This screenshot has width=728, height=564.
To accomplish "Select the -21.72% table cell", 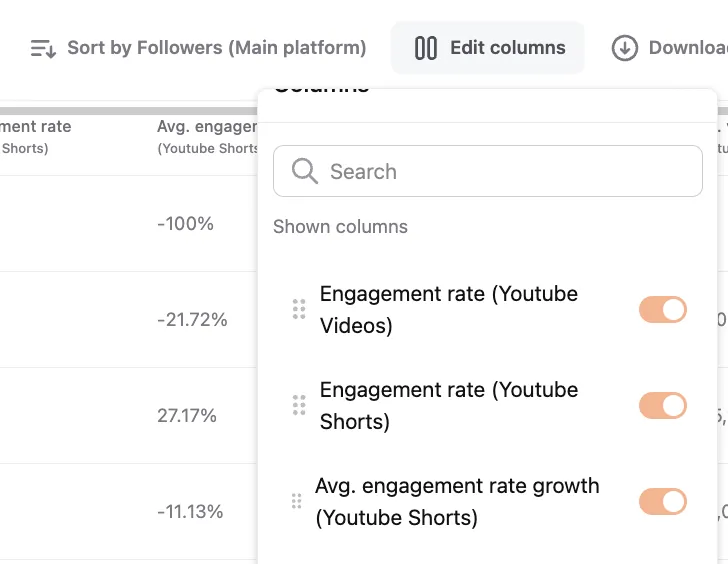I will click(192, 320).
